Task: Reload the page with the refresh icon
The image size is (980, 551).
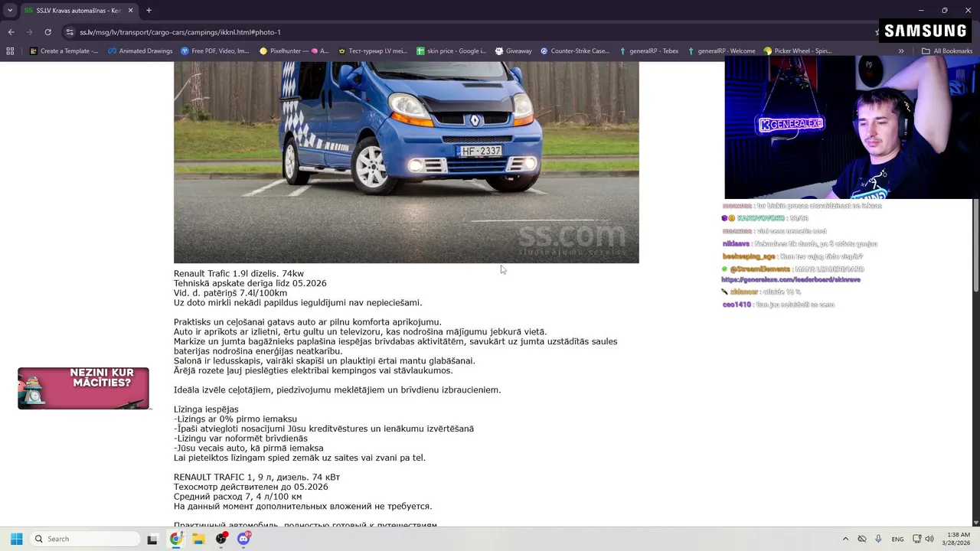Action: coord(47,32)
